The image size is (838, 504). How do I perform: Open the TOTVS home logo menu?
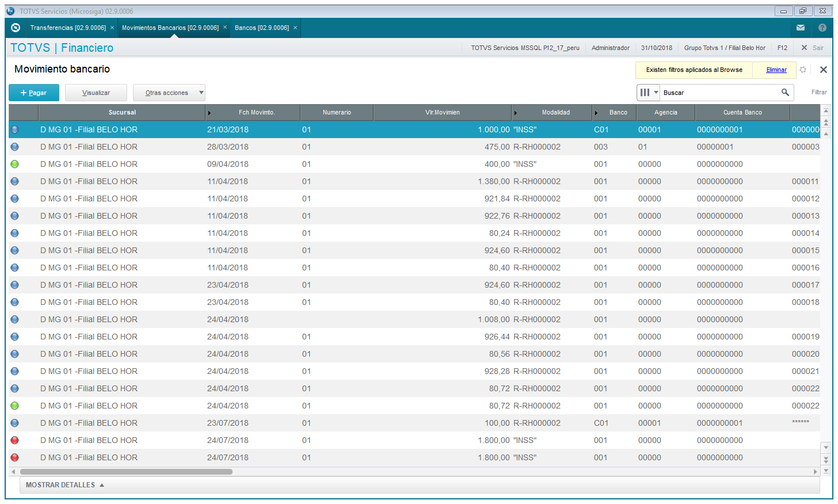pyautogui.click(x=16, y=28)
